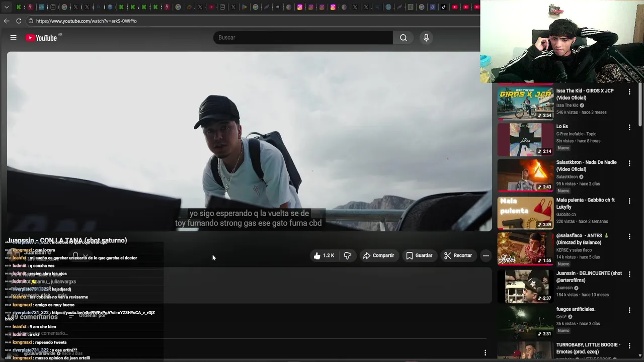Screen dimensions: 644x362
Task: Open the youtu.be link in chat overlay
Action: pyautogui.click(x=103, y=313)
